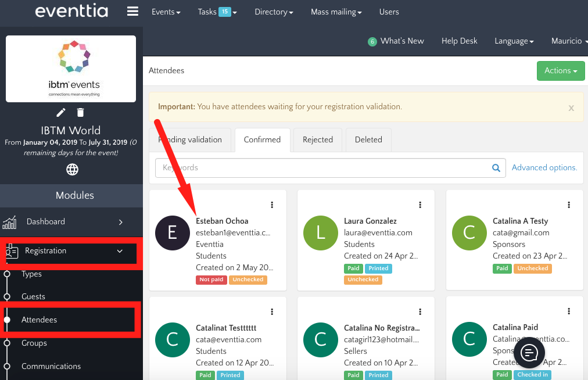The width and height of the screenshot is (588, 380).
Task: Click Catalina A Testy avatar
Action: tap(469, 232)
